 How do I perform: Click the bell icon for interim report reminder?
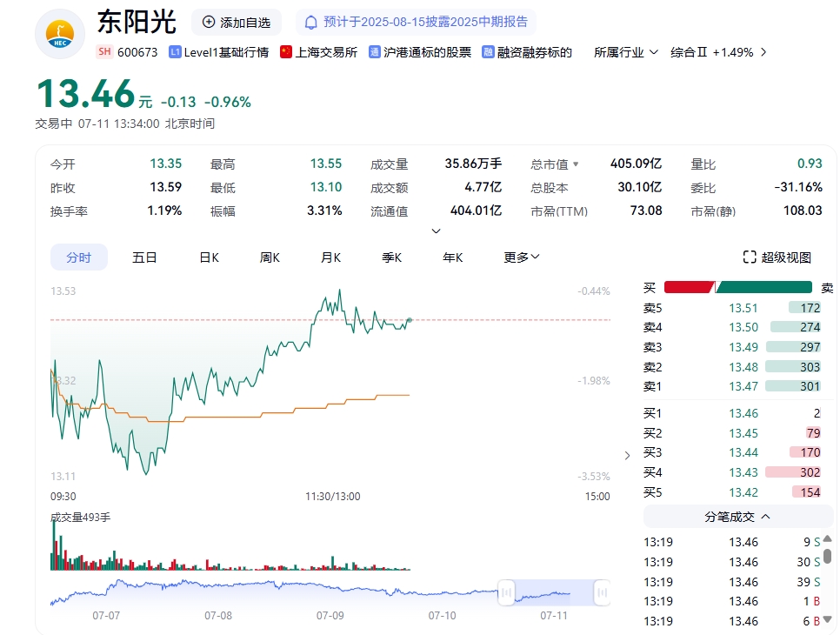310,23
